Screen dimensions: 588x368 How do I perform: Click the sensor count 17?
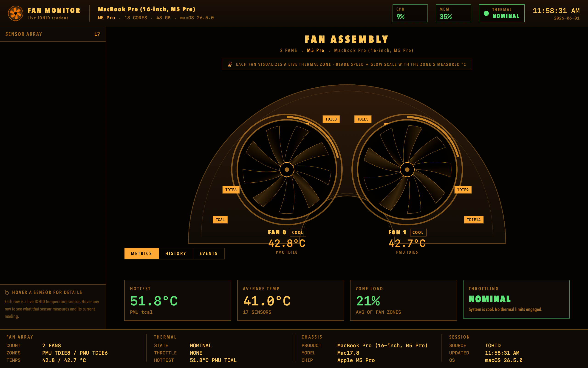point(97,34)
